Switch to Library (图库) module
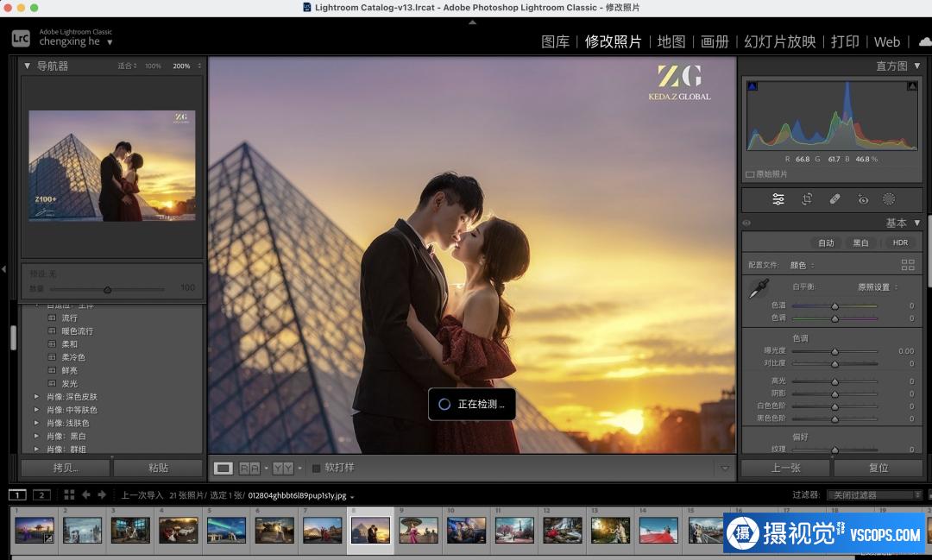The width and height of the screenshot is (932, 560). 555,41
